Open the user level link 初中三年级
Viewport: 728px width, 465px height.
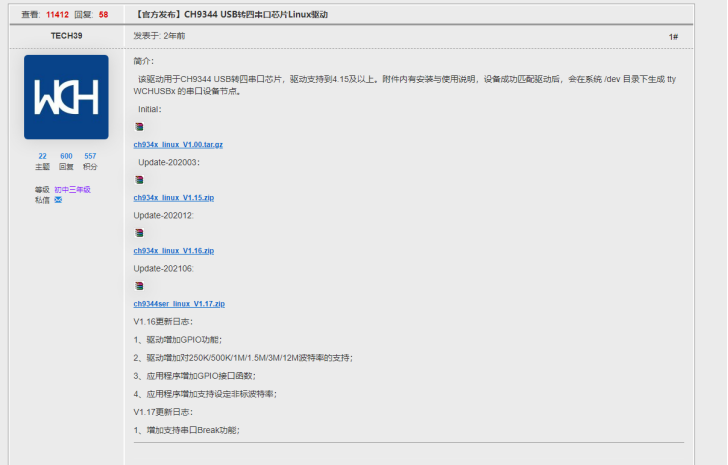pyautogui.click(x=72, y=190)
